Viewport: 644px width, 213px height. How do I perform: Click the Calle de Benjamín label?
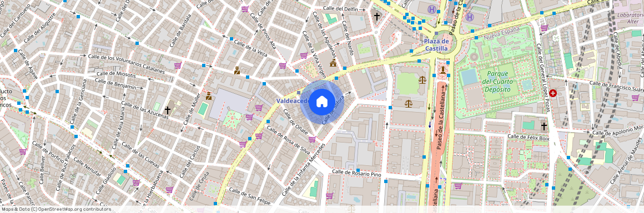(115, 84)
